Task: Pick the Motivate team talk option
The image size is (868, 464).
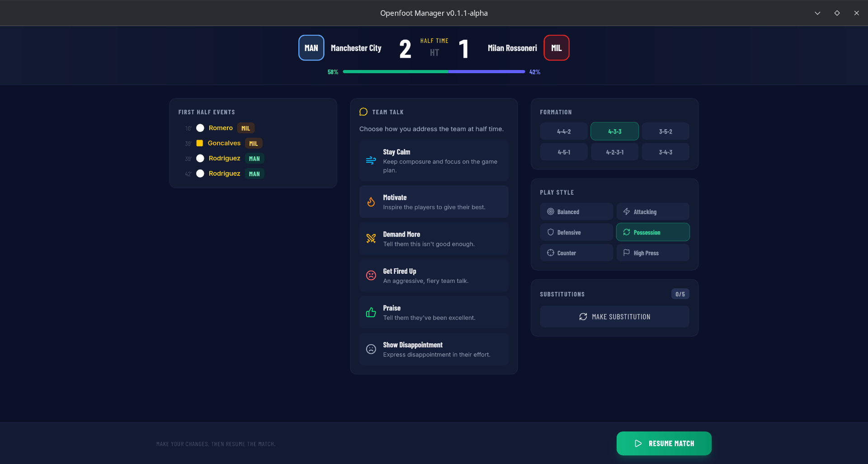Action: [x=434, y=202]
